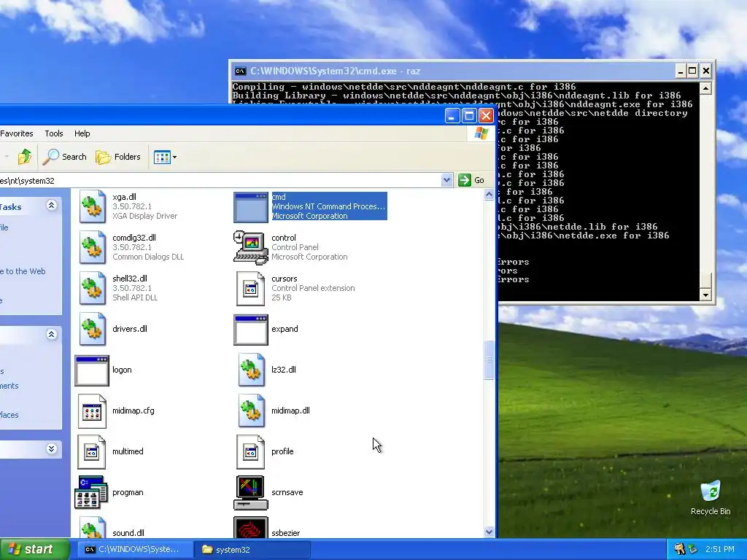The width and height of the screenshot is (747, 560).
Task: Click the taskbar clock 2:51 PM
Action: tap(719, 549)
